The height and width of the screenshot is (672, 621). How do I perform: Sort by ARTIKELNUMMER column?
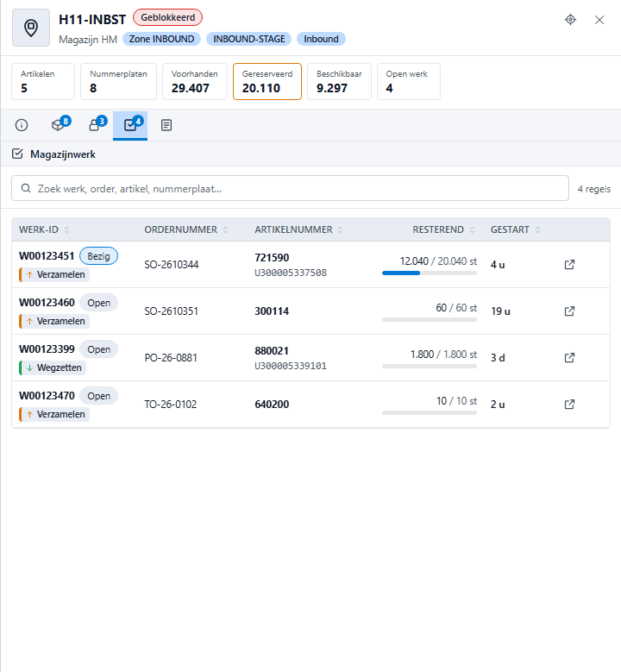(x=298, y=229)
